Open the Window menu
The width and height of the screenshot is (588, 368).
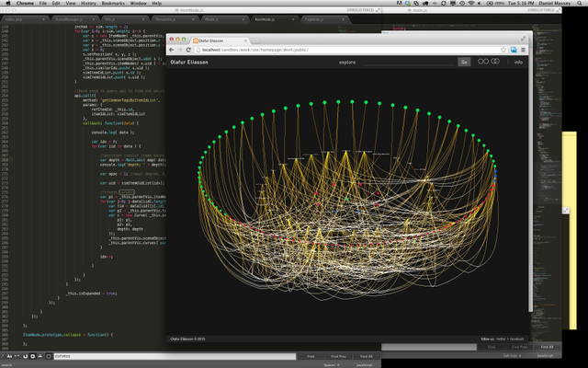point(138,3)
